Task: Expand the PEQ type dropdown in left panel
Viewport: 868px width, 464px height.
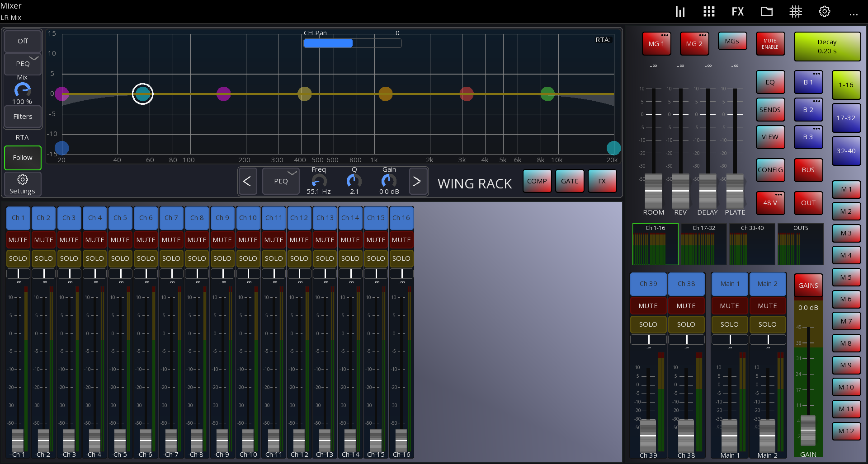Action: click(23, 64)
